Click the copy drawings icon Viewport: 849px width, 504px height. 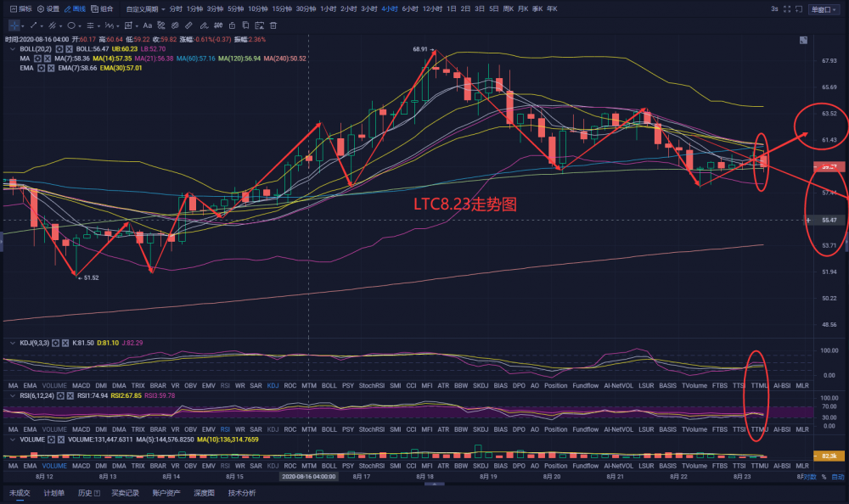[245, 25]
